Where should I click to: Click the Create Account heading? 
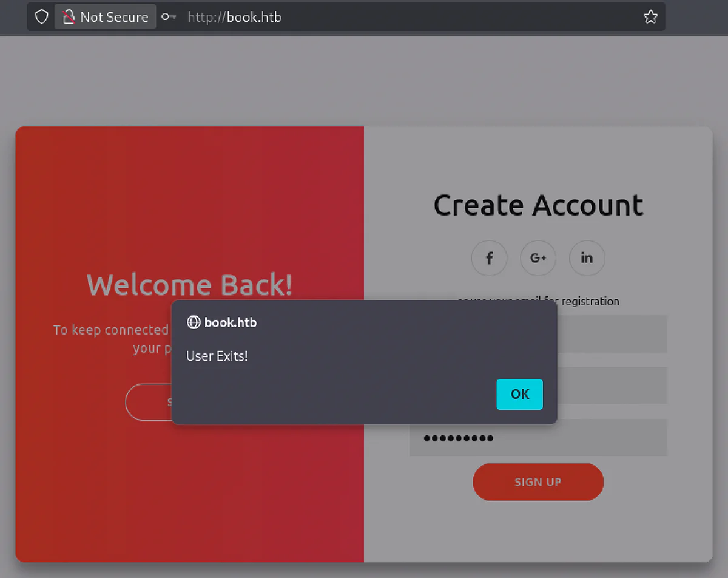click(538, 205)
